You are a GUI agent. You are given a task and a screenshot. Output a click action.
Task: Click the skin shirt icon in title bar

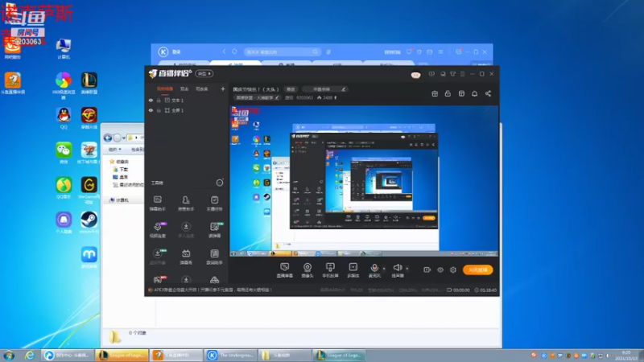click(x=452, y=74)
